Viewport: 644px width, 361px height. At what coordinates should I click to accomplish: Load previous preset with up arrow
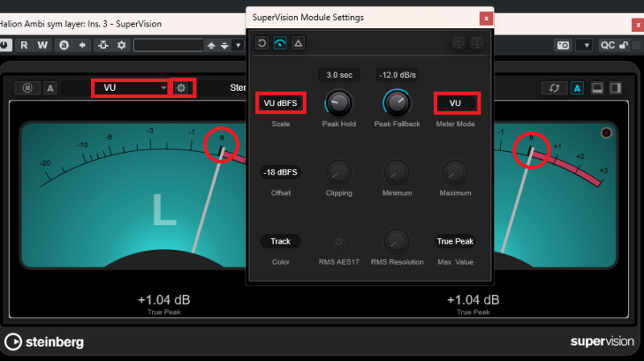211,45
